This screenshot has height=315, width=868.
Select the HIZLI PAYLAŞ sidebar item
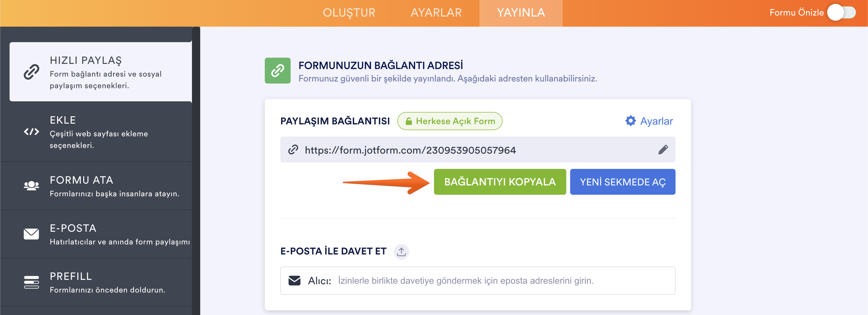point(100,72)
